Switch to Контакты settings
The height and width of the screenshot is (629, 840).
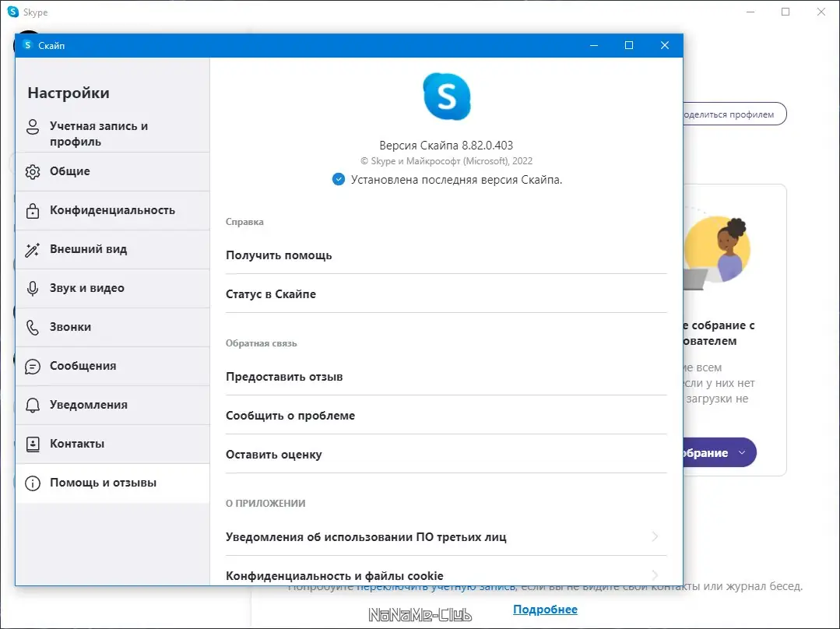pyautogui.click(x=113, y=445)
